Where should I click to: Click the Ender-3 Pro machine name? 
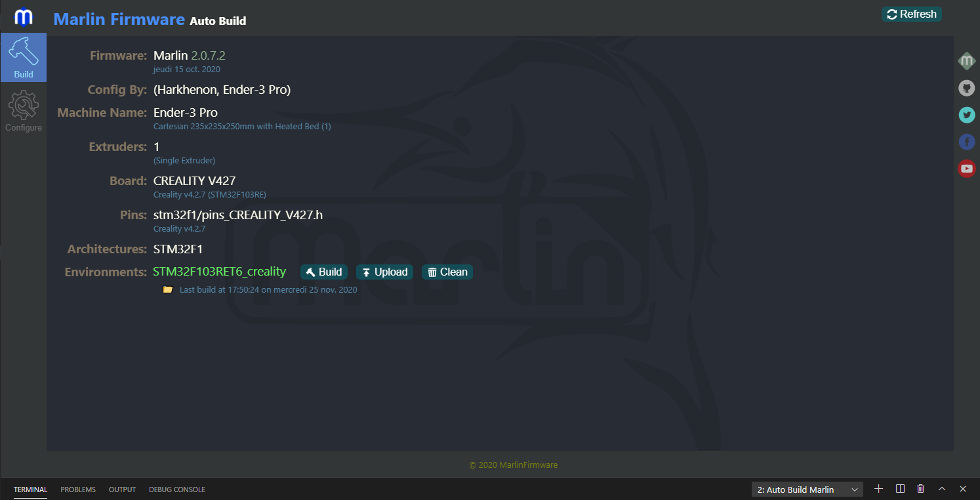[186, 113]
